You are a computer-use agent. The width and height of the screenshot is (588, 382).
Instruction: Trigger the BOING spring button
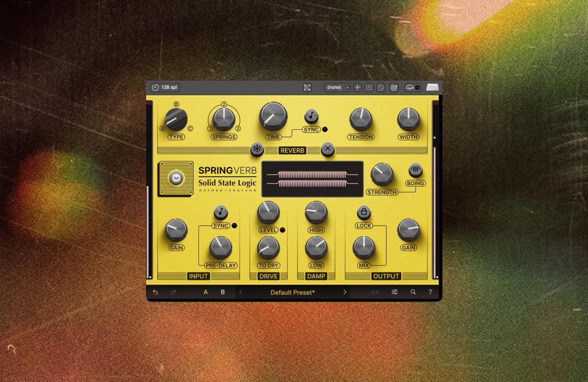[416, 170]
